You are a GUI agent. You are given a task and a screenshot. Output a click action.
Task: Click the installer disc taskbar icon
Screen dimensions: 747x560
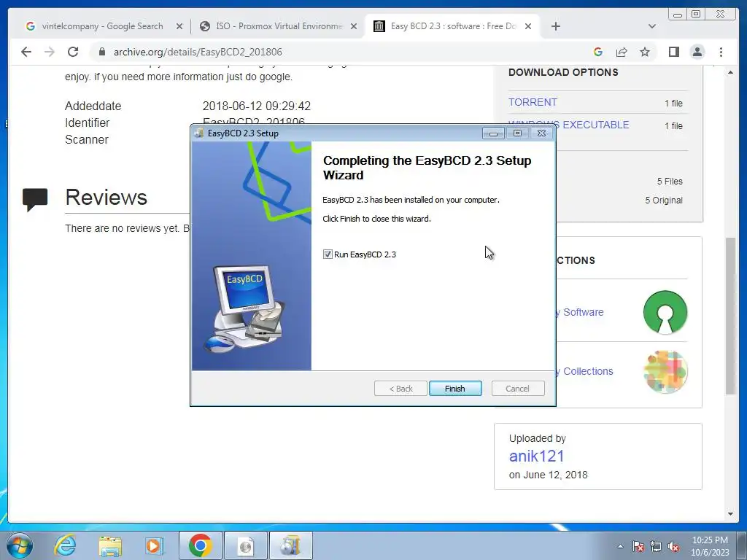click(245, 545)
